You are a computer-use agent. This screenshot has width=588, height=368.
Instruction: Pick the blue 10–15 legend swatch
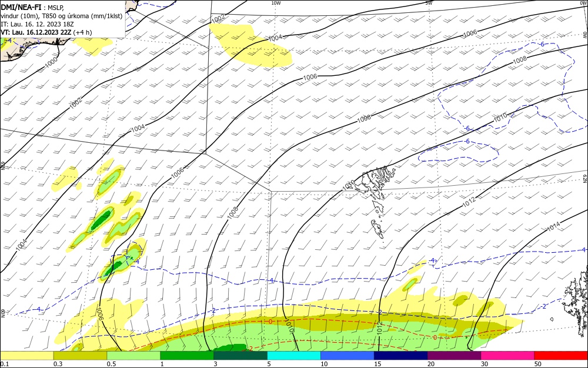348,356
